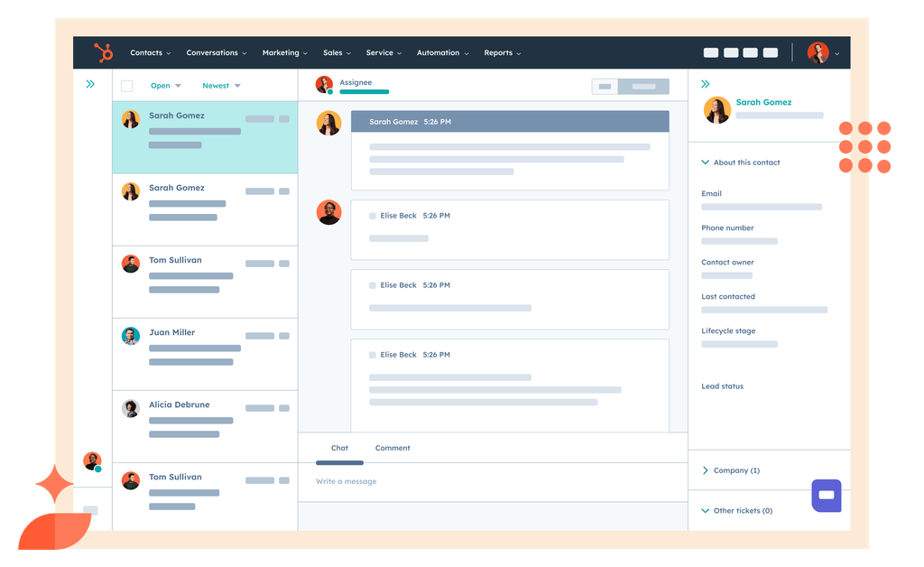Image resolution: width=924 pixels, height=567 pixels.
Task: Expand the left navigation with the double-chevron icon
Action: 89,83
